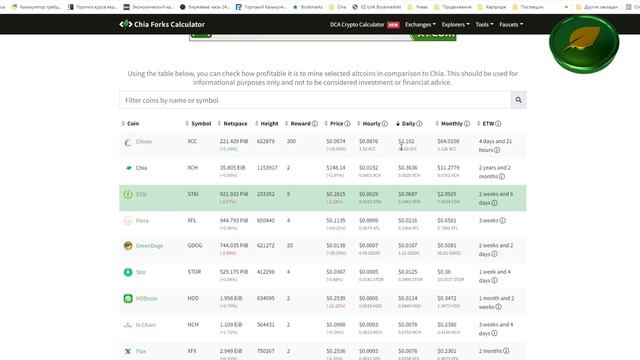Open the Chives coin link

point(144,142)
